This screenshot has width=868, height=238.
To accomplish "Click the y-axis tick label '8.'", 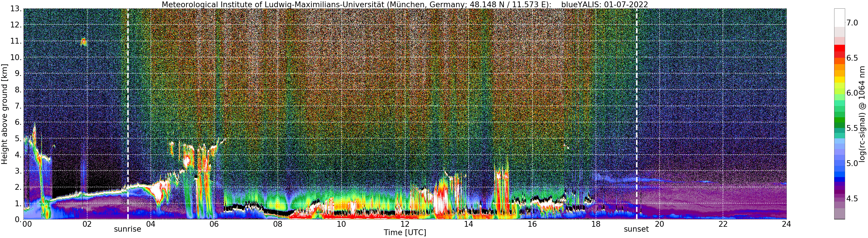I will (x=18, y=90).
